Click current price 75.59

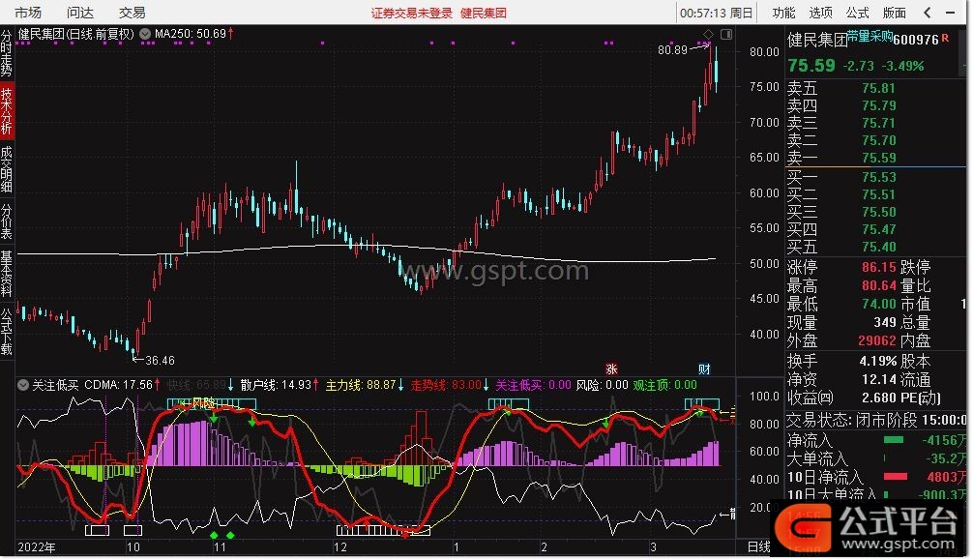coord(811,66)
